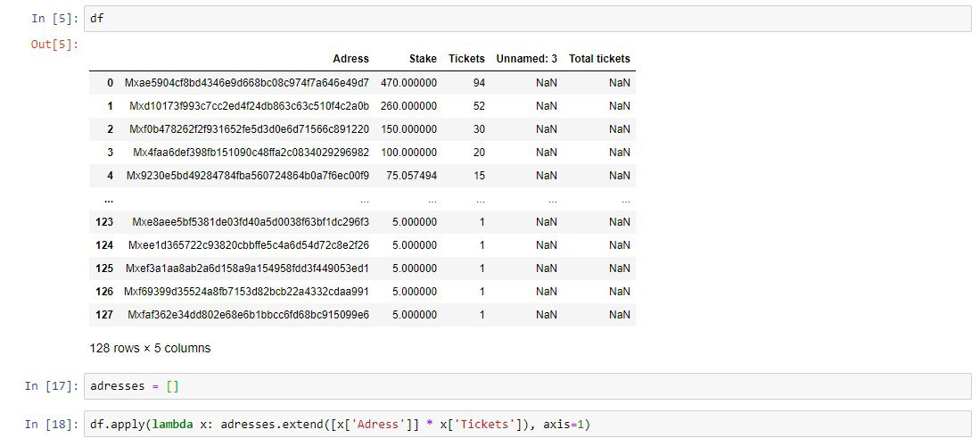The image size is (980, 438).
Task: Click row index 125
Action: coord(104,268)
